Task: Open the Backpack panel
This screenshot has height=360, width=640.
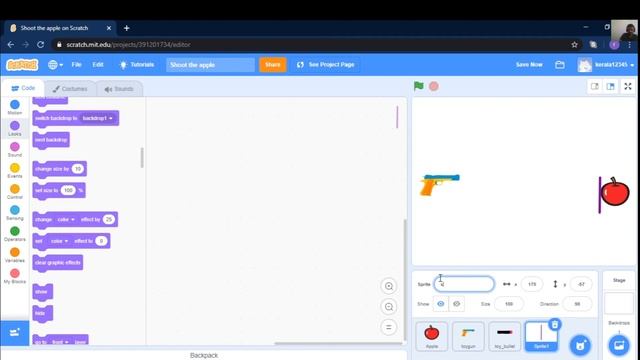Action: (x=204, y=356)
